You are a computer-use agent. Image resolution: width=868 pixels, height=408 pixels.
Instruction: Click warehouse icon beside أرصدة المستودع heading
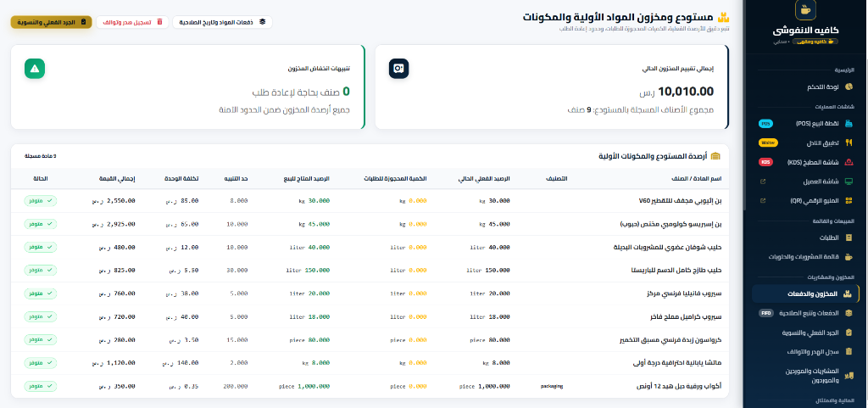[715, 157]
